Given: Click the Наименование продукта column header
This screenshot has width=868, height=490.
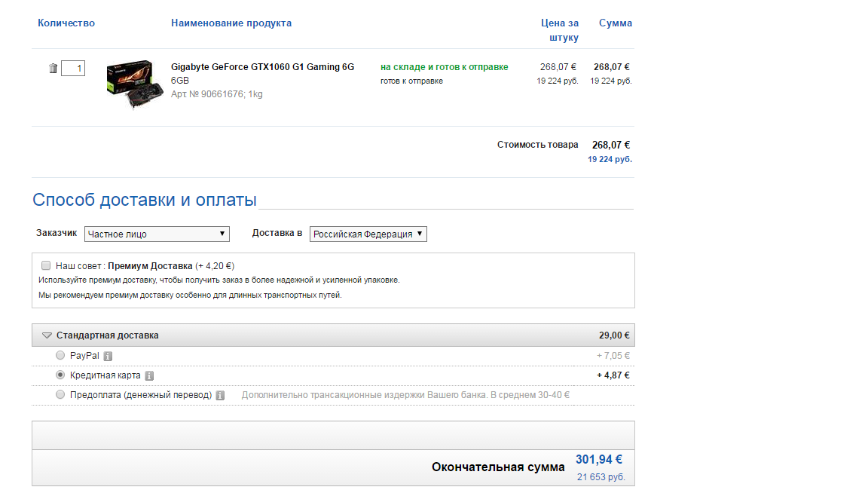Looking at the screenshot, I should pos(231,23).
